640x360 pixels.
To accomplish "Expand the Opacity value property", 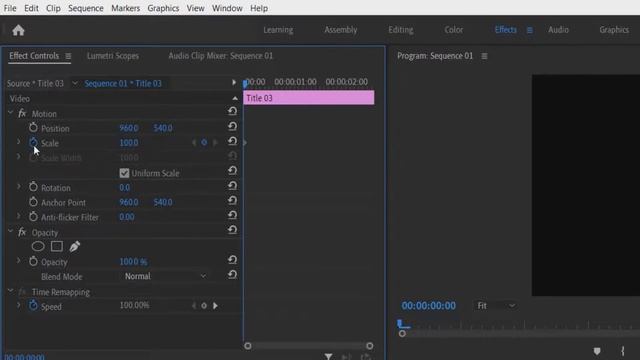I will pyautogui.click(x=18, y=260).
